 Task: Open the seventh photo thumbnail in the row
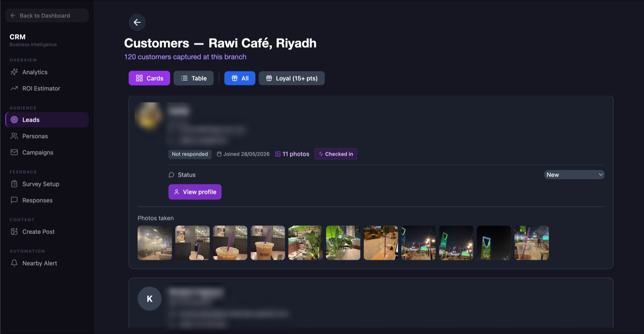tap(381, 243)
